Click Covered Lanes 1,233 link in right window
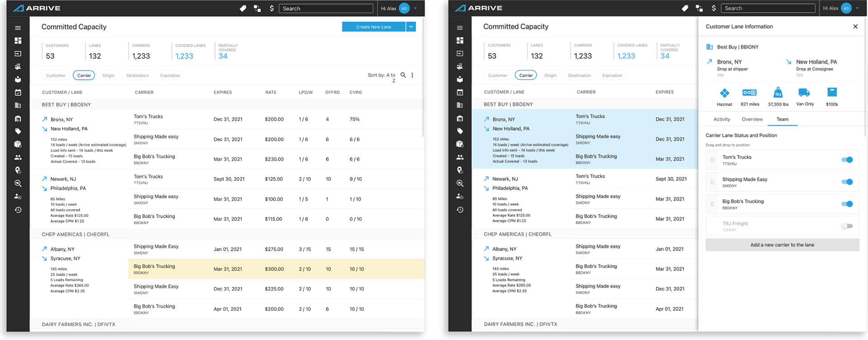The image size is (868, 340). pyautogui.click(x=626, y=56)
